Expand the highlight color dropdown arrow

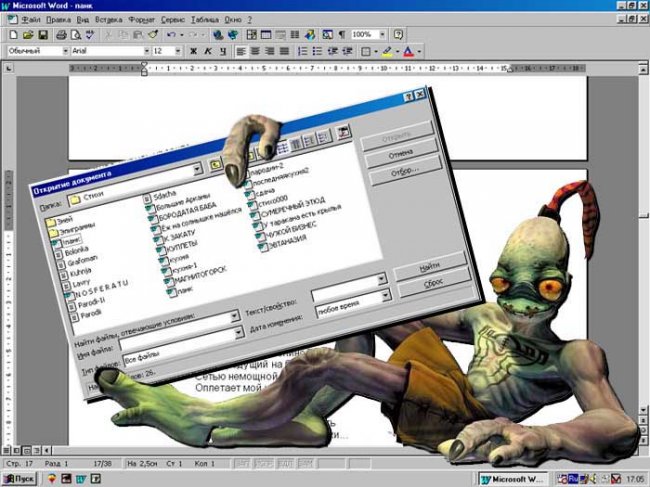pos(398,51)
